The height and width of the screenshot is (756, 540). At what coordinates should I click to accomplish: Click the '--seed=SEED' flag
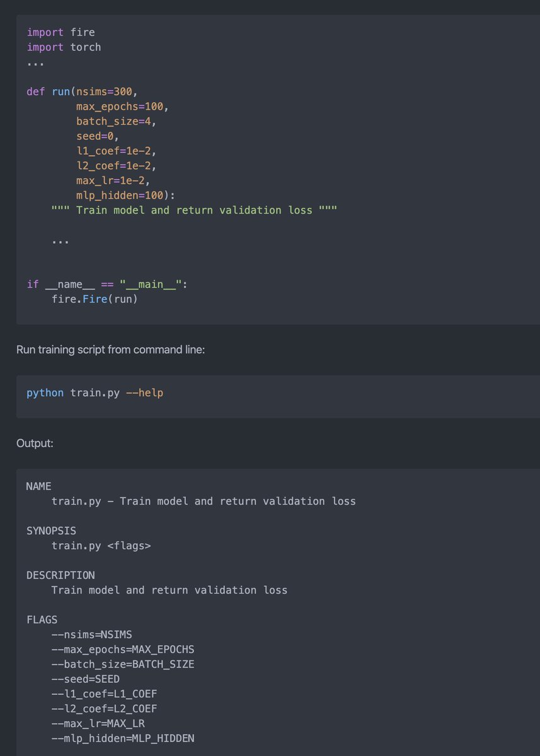tap(86, 679)
